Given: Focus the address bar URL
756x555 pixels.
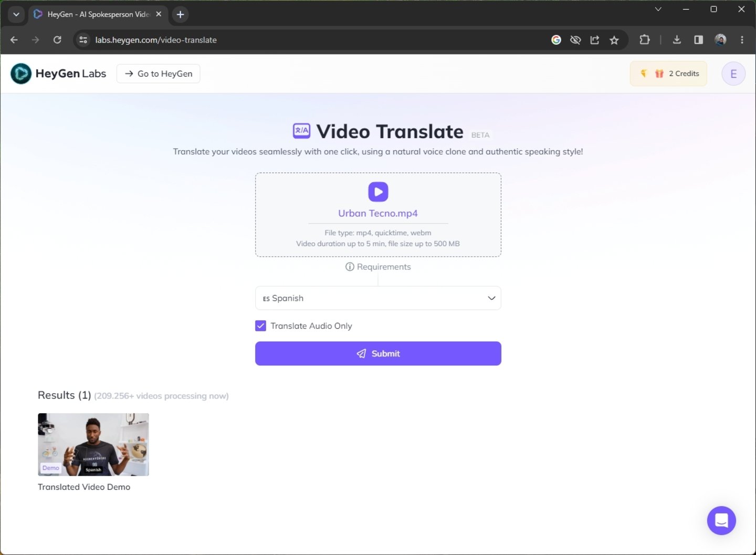Looking at the screenshot, I should (x=156, y=40).
